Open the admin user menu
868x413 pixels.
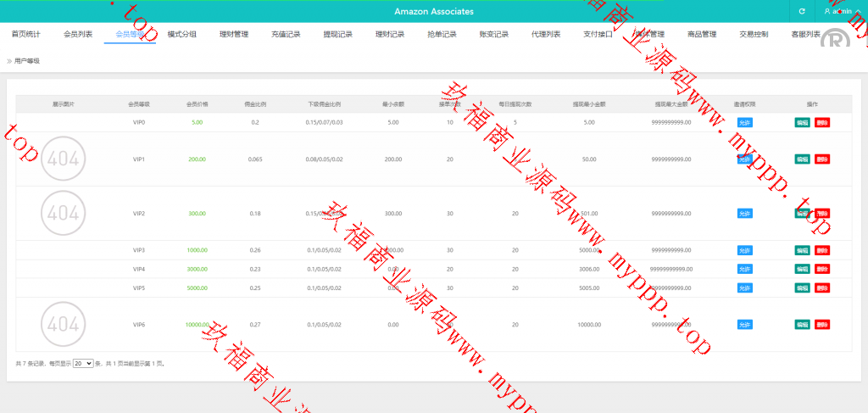pyautogui.click(x=841, y=11)
